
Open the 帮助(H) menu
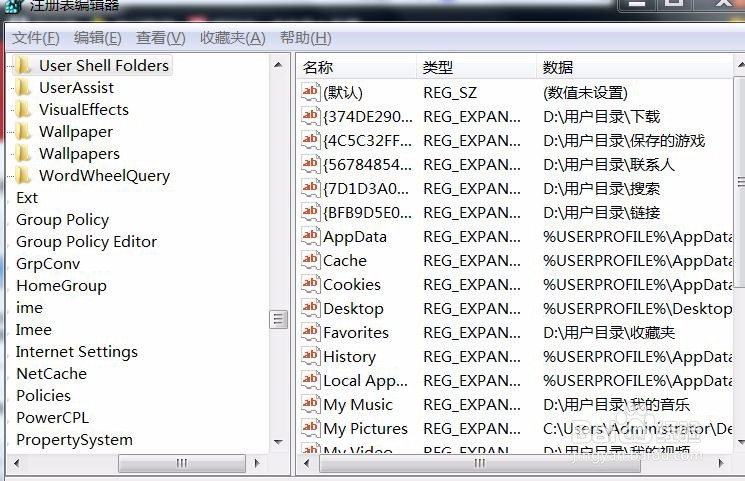pos(306,38)
